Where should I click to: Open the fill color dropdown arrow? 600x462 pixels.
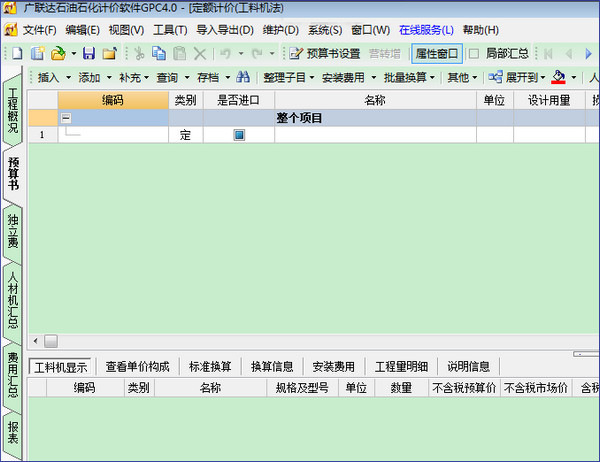click(573, 78)
